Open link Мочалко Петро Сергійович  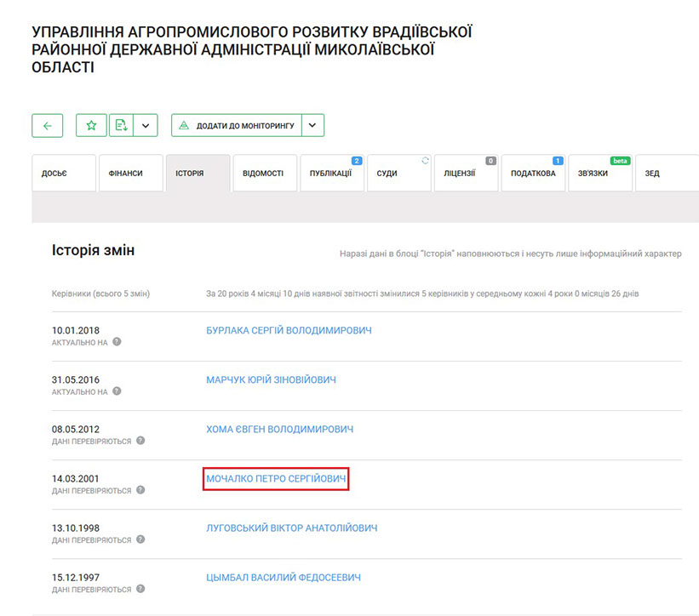(x=276, y=479)
